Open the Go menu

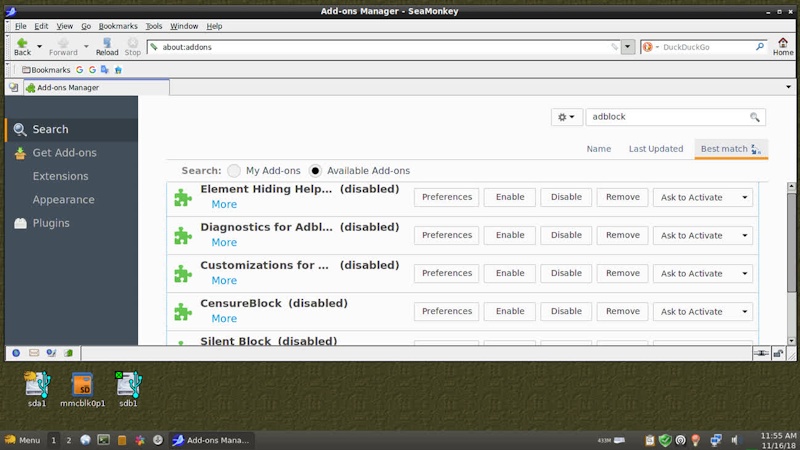tap(86, 26)
